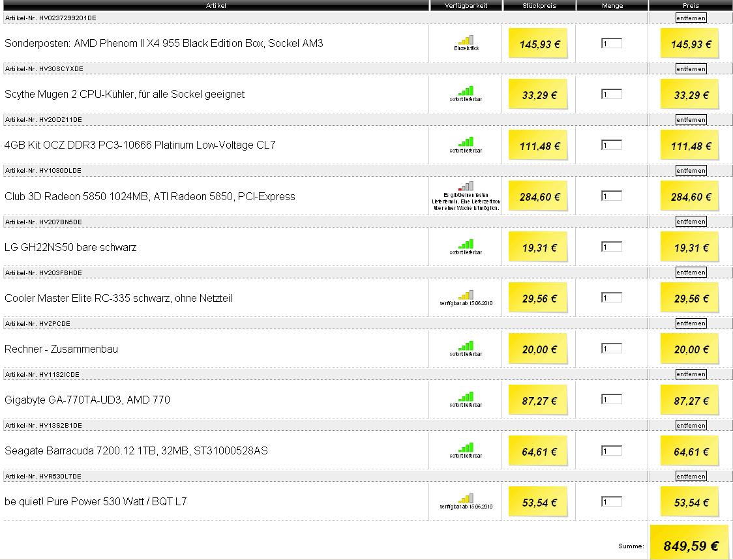Click article number HVZPCDE
This screenshot has height=560, width=733.
[55, 323]
